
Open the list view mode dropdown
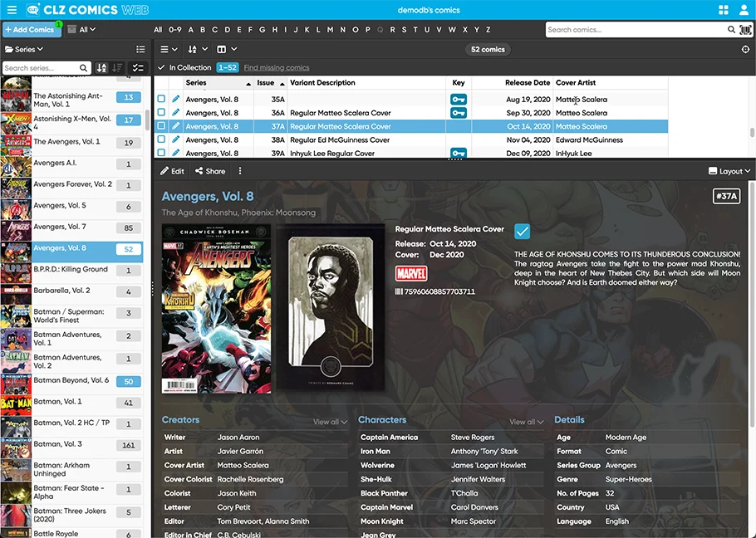coord(169,49)
